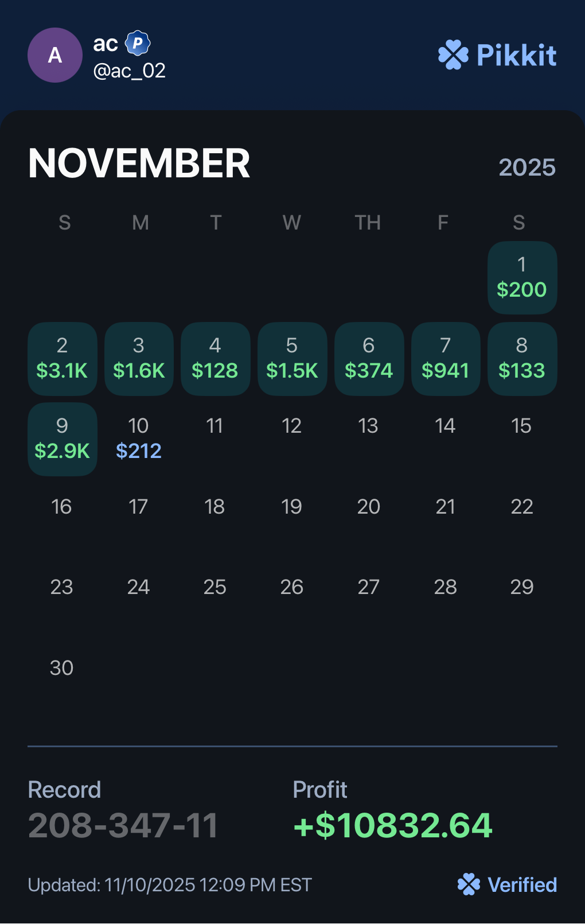Click the NOVEMBER month heading
Screen dimensions: 585x924
pyautogui.click(x=139, y=164)
